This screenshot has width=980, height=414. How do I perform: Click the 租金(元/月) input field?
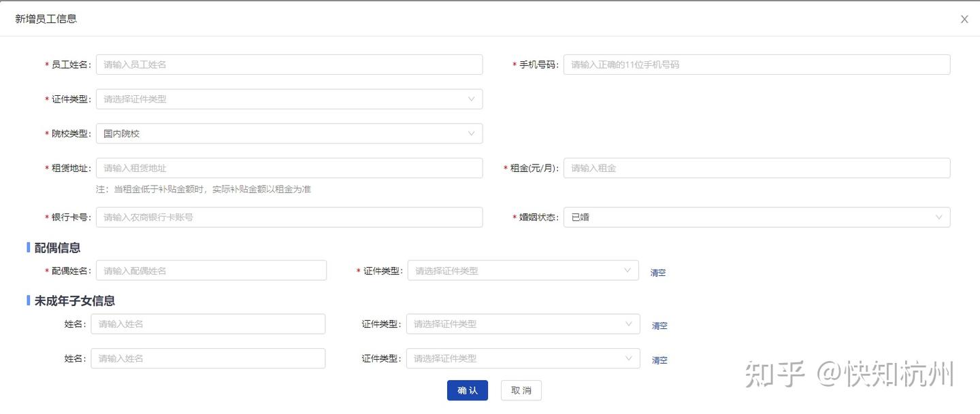point(756,168)
